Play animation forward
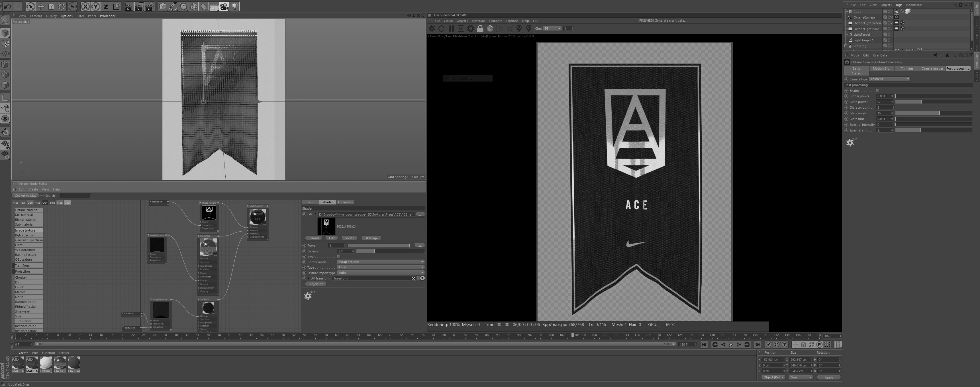The height and width of the screenshot is (387, 980). [731, 345]
